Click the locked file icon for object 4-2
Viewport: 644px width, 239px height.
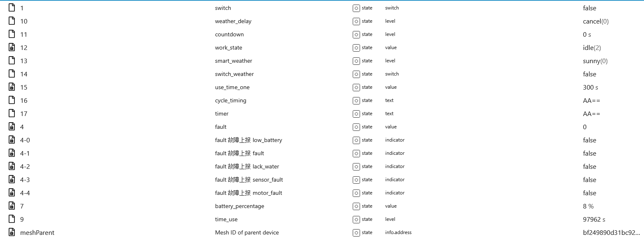click(12, 166)
